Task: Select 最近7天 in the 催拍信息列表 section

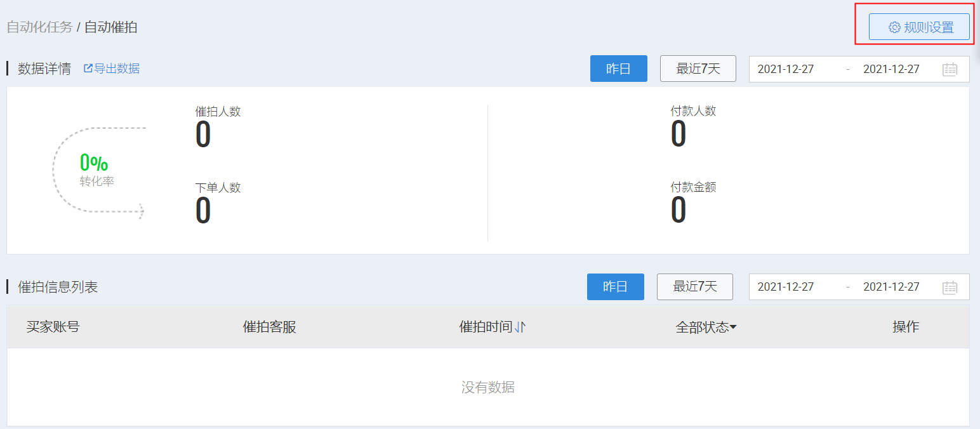Action: coord(694,287)
